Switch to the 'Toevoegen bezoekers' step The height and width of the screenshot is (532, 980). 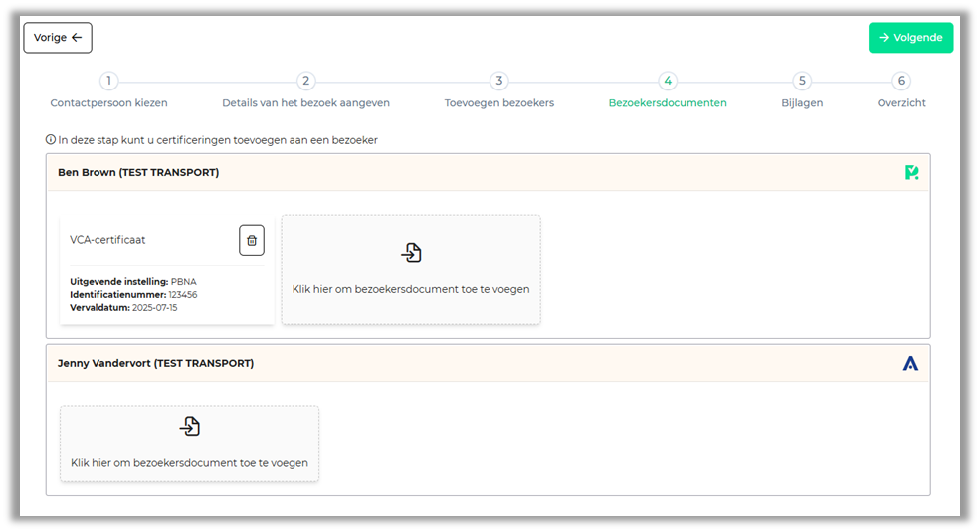498,102
